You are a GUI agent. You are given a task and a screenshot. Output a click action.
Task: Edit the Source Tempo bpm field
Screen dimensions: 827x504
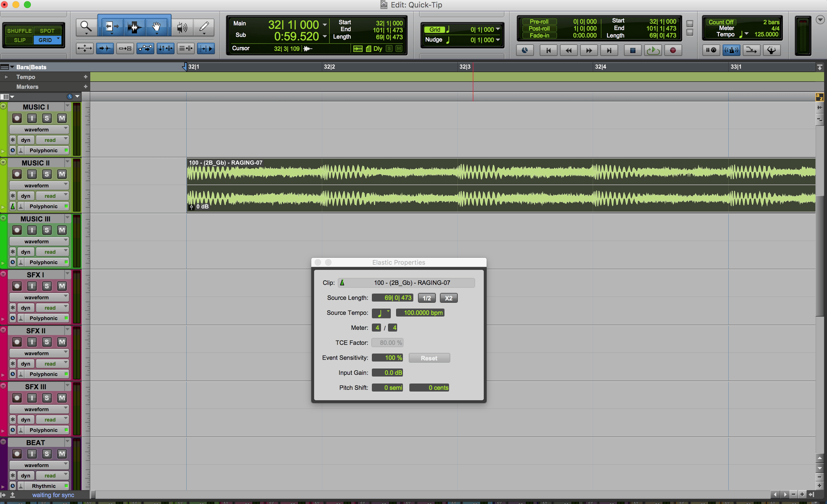tap(420, 313)
